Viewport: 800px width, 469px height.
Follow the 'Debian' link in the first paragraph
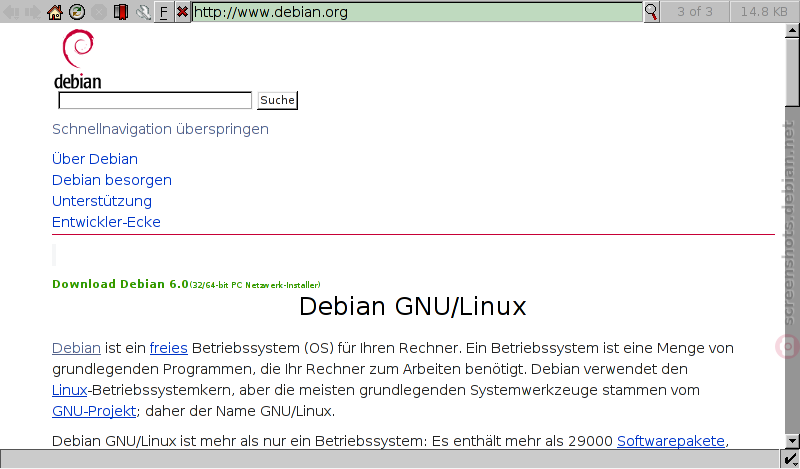pyautogui.click(x=76, y=348)
